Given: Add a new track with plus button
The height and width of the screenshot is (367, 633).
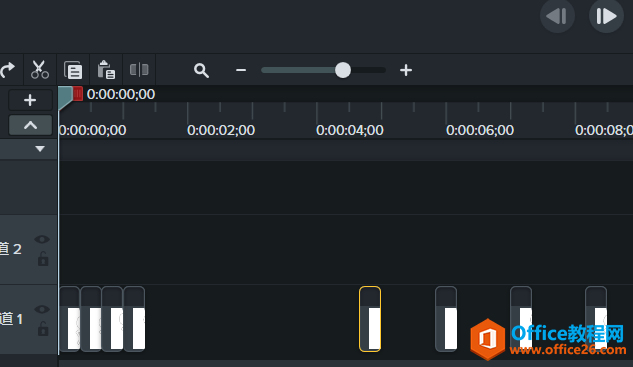Looking at the screenshot, I should coord(30,100).
